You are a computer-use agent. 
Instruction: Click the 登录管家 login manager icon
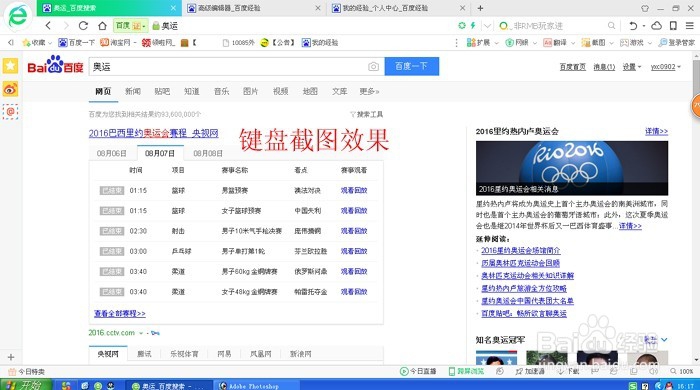(677, 42)
